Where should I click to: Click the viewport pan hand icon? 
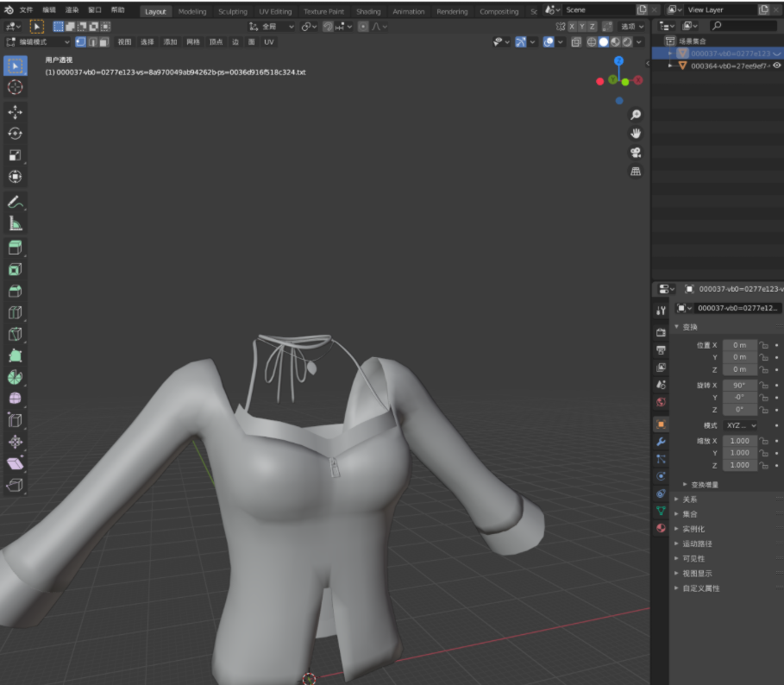[636, 134]
